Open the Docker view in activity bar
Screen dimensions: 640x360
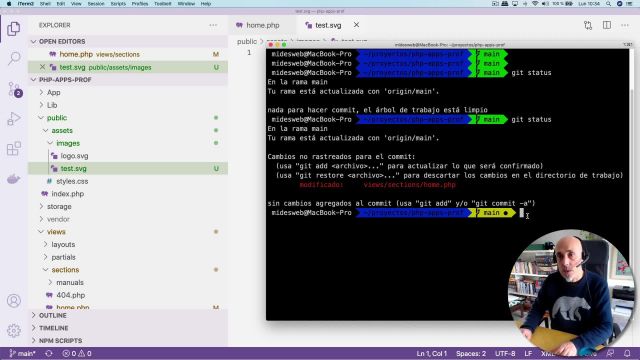point(13,179)
